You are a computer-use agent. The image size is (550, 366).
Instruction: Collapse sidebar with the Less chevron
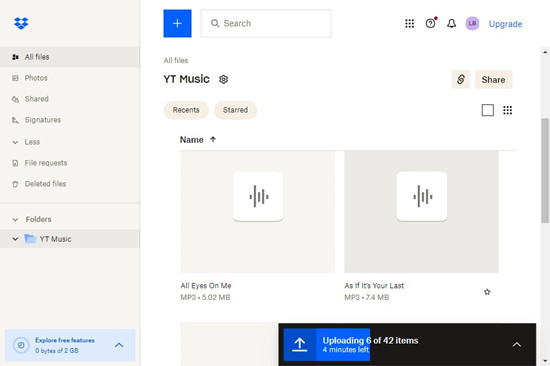15,142
